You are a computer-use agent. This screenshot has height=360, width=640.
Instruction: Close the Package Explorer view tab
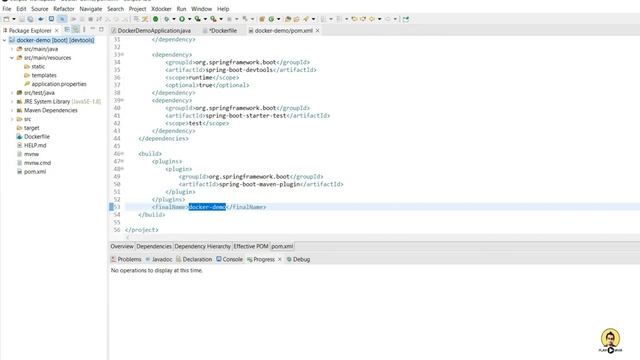[x=57, y=31]
